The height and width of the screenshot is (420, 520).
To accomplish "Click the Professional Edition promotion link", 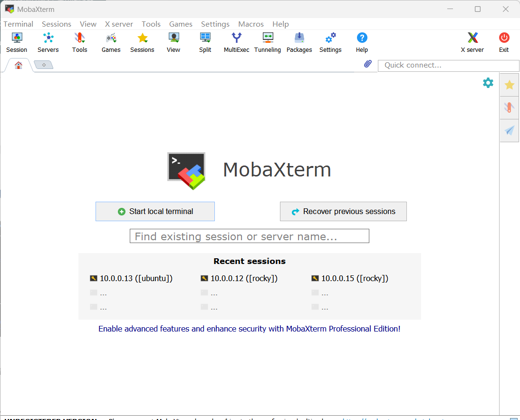I will coord(250,329).
